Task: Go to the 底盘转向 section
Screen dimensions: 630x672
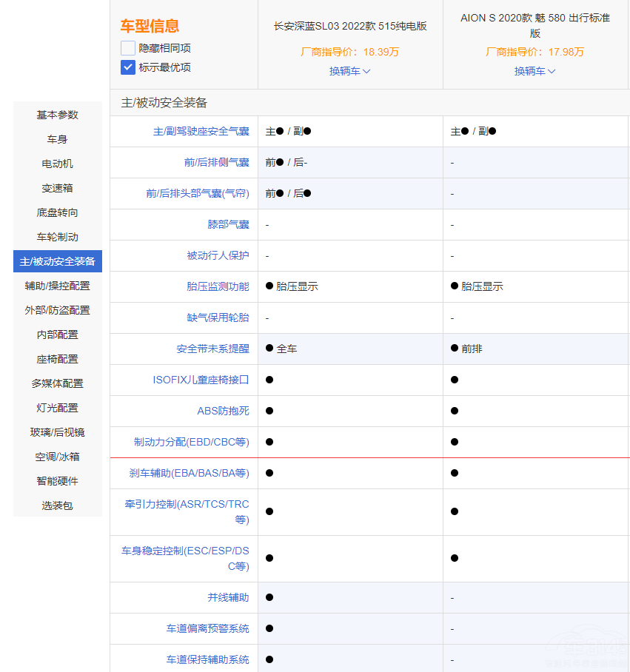Action: click(56, 212)
